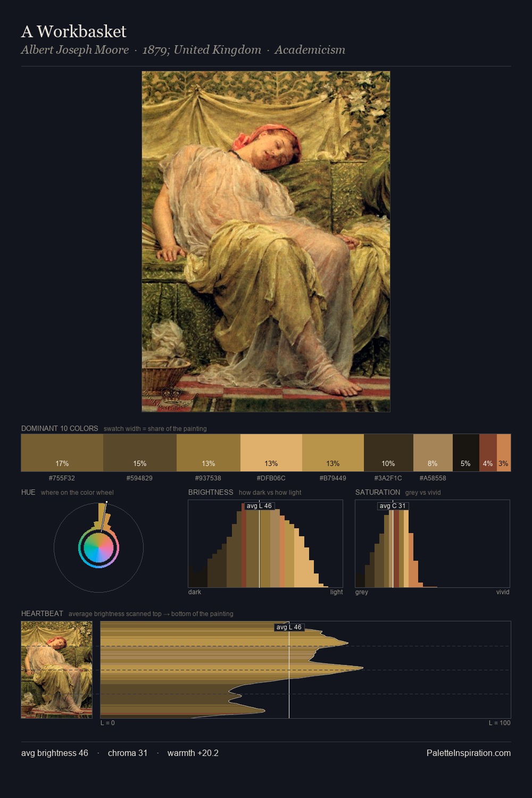Click artist name 'Albert Joseph Moore'
This screenshot has height=798, width=532.
coord(75,50)
